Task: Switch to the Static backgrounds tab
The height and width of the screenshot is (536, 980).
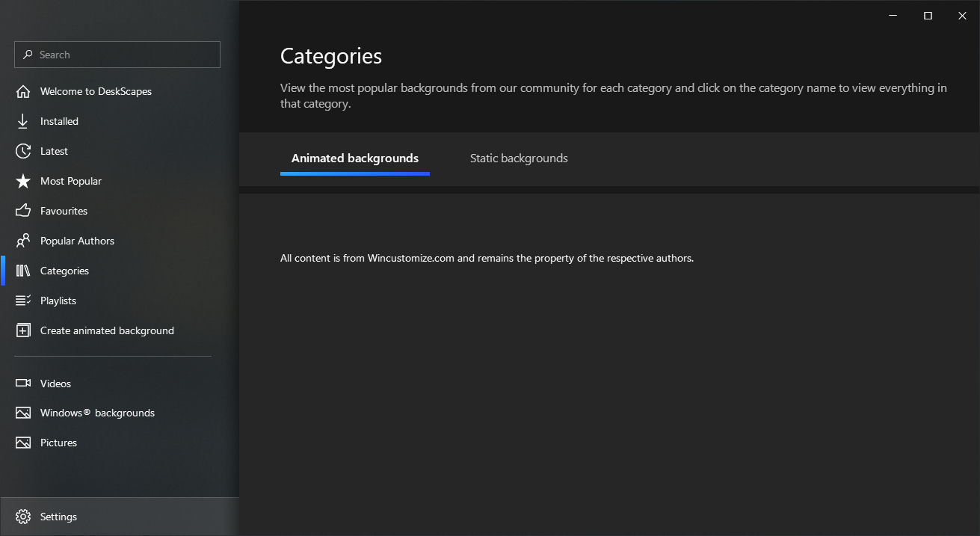Action: 518,158
